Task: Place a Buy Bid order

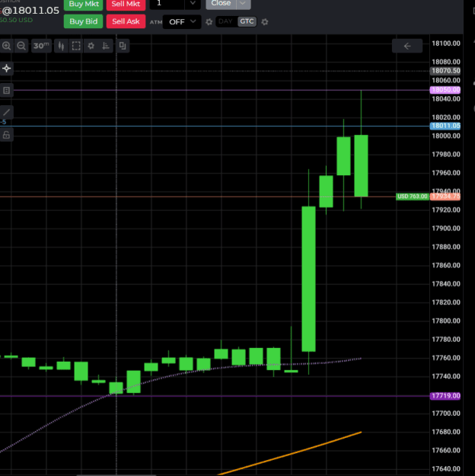Action: (x=84, y=21)
